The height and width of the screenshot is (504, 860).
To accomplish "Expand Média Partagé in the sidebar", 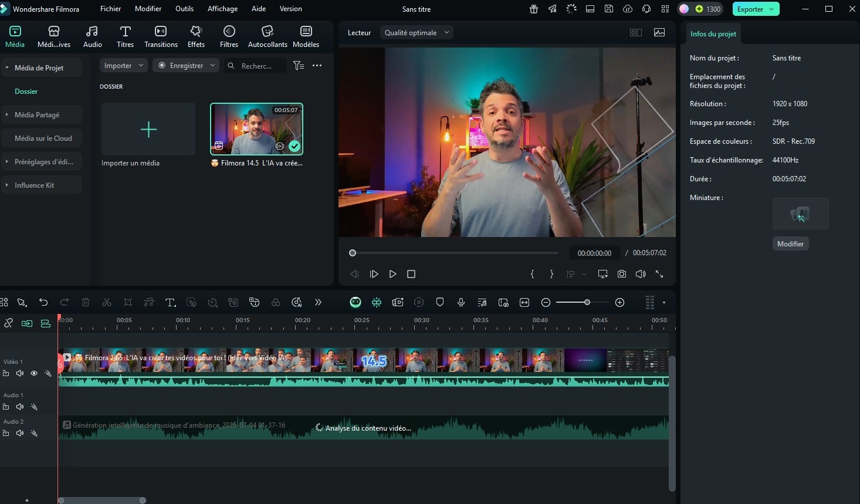I will [7, 115].
